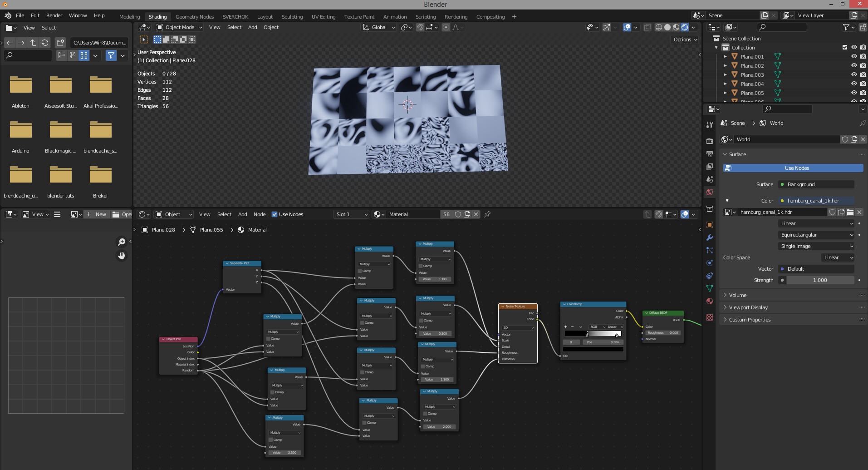
Task: Open the Particles properties tab
Action: (x=710, y=250)
